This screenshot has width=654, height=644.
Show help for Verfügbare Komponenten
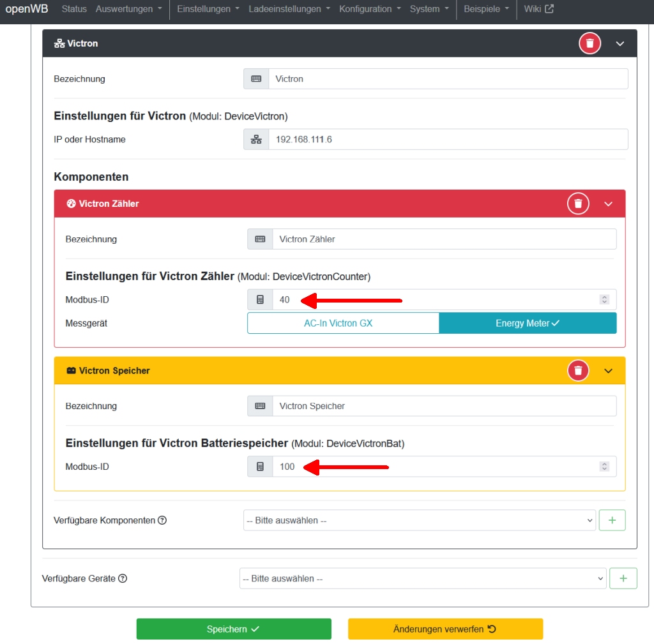point(162,520)
